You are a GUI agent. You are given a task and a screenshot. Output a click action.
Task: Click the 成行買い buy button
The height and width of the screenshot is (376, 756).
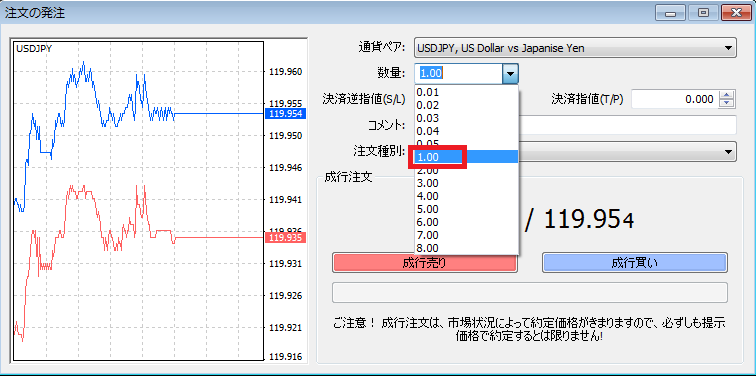[634, 263]
